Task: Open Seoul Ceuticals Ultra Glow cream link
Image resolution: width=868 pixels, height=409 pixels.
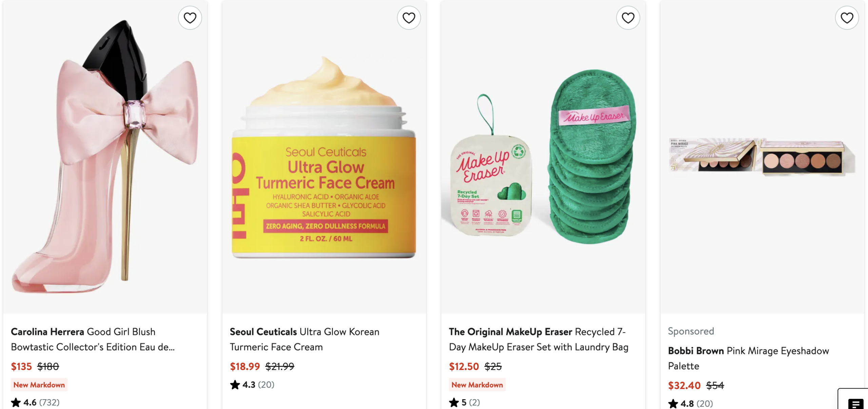Action: (x=304, y=339)
